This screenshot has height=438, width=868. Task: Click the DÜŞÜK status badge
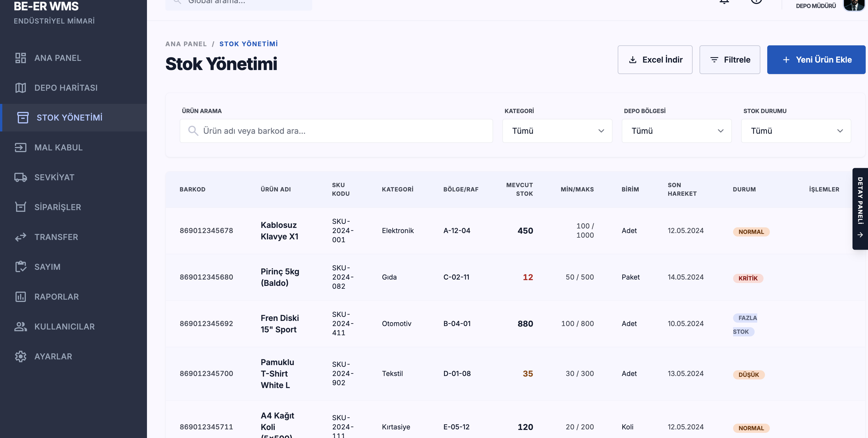(x=748, y=375)
